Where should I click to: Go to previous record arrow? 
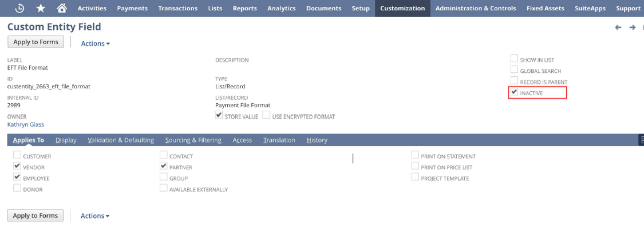(618, 28)
